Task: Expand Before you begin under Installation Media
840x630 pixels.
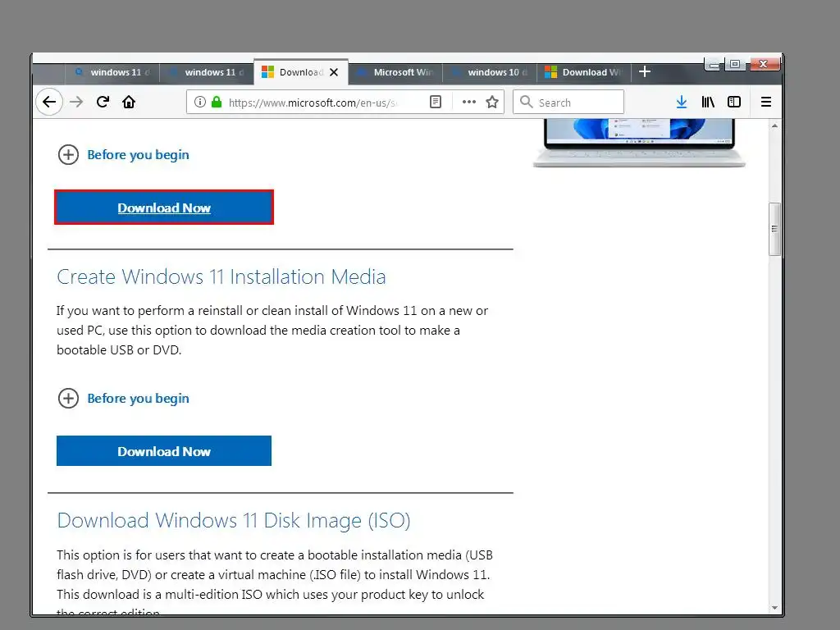Action: pyautogui.click(x=124, y=399)
